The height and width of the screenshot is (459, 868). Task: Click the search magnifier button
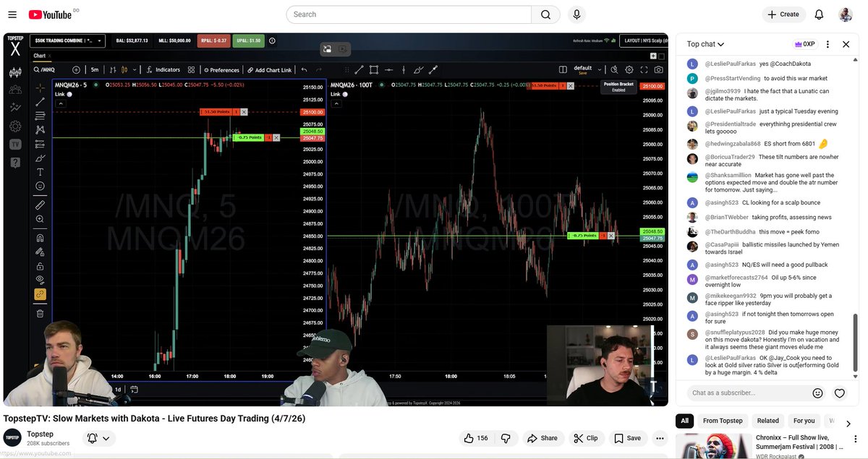tap(545, 14)
